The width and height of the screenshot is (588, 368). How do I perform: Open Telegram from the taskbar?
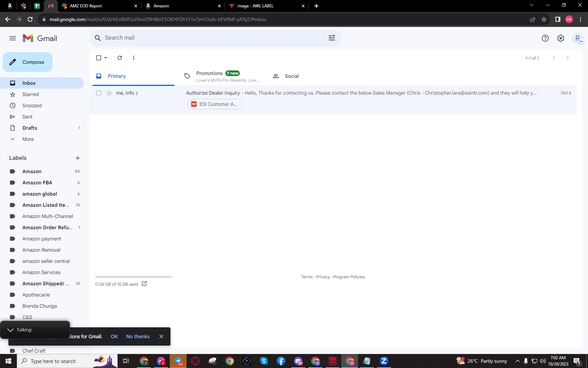tap(178, 361)
